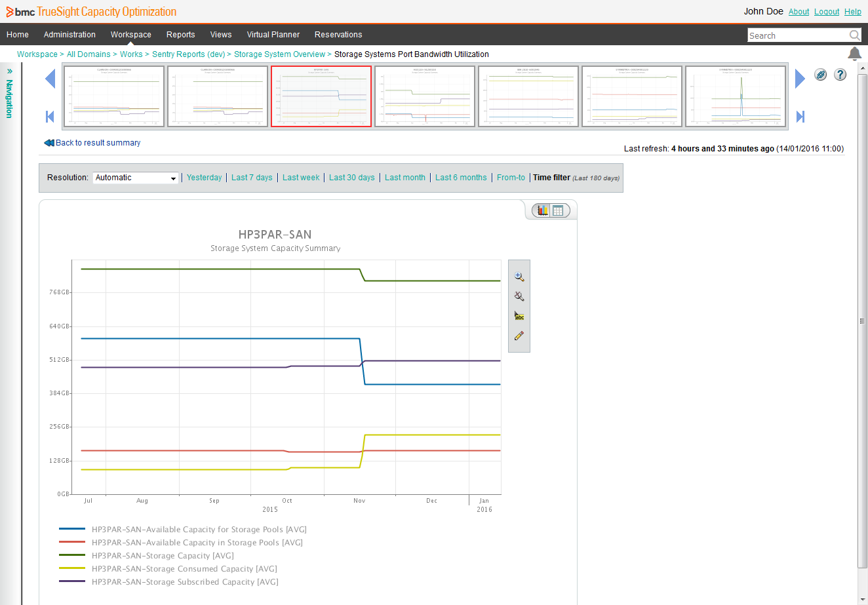Jump to first thumbnail page
The height and width of the screenshot is (605, 868).
tap(50, 117)
